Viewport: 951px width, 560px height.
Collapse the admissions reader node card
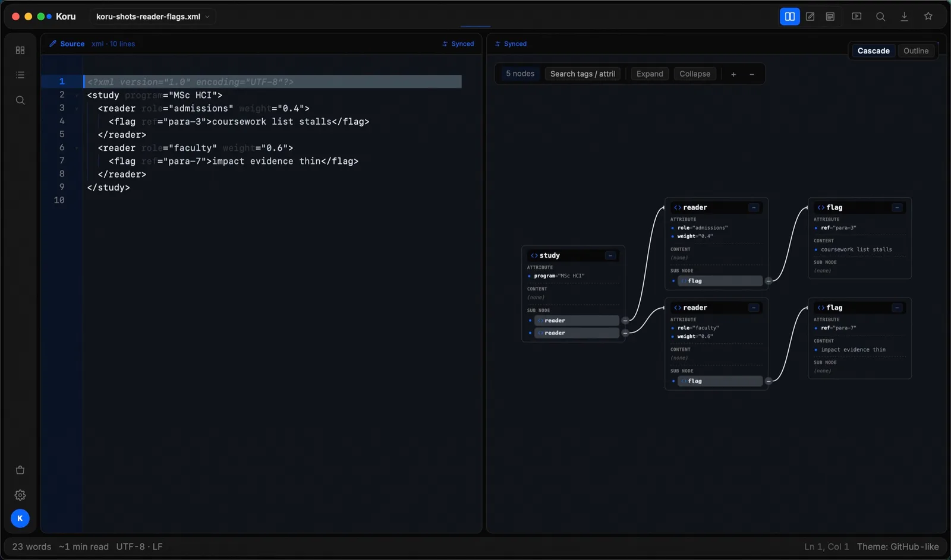[x=754, y=208]
